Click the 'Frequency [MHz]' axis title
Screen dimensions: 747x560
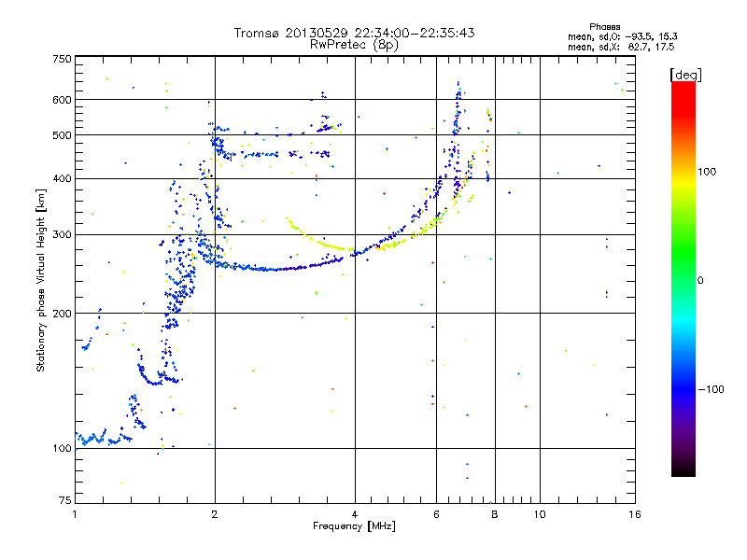(x=354, y=526)
